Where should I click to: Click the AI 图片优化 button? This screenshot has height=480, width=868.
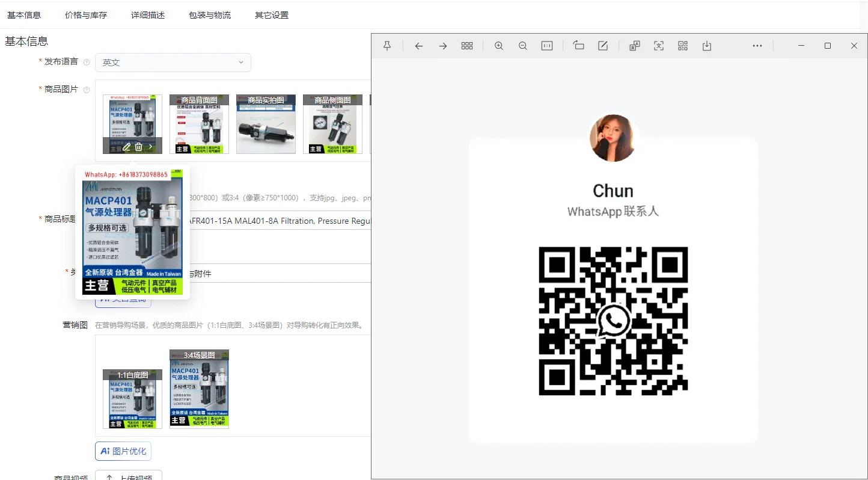click(123, 451)
